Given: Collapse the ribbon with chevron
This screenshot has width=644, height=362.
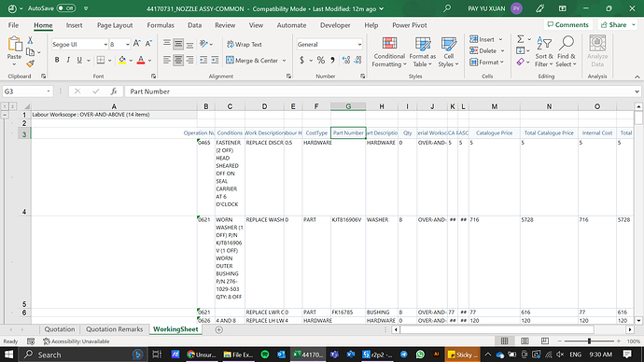Looking at the screenshot, I should click(637, 77).
